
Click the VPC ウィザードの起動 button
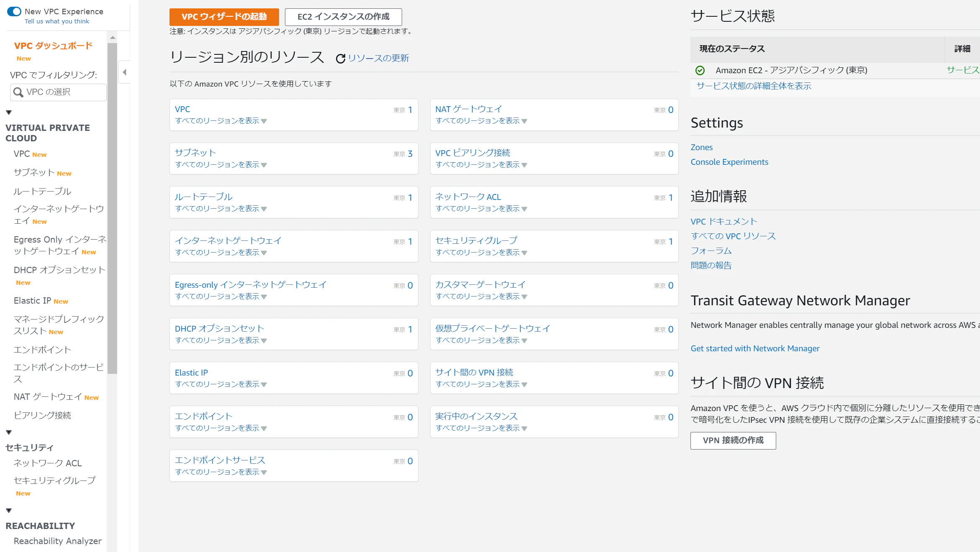[224, 17]
